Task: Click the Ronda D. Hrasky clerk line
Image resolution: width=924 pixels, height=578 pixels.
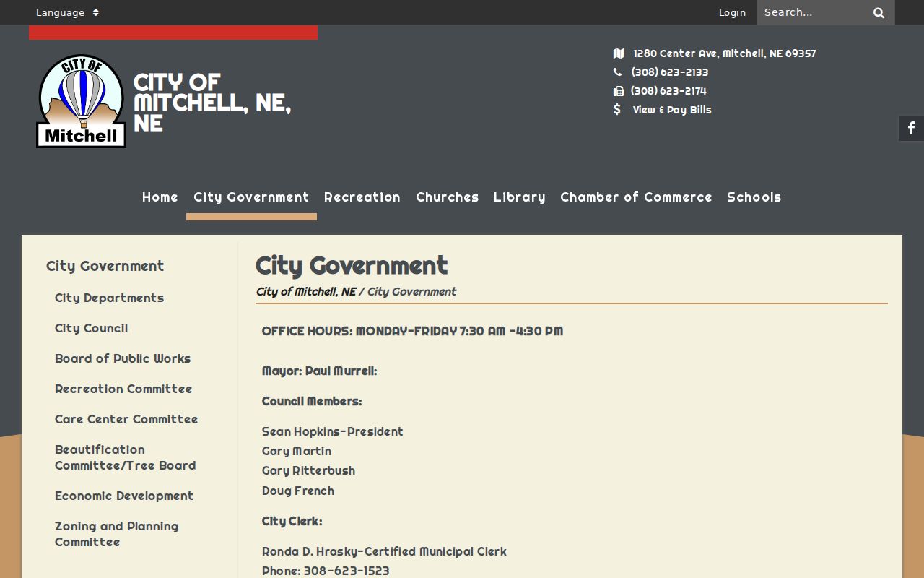Action: pos(385,551)
